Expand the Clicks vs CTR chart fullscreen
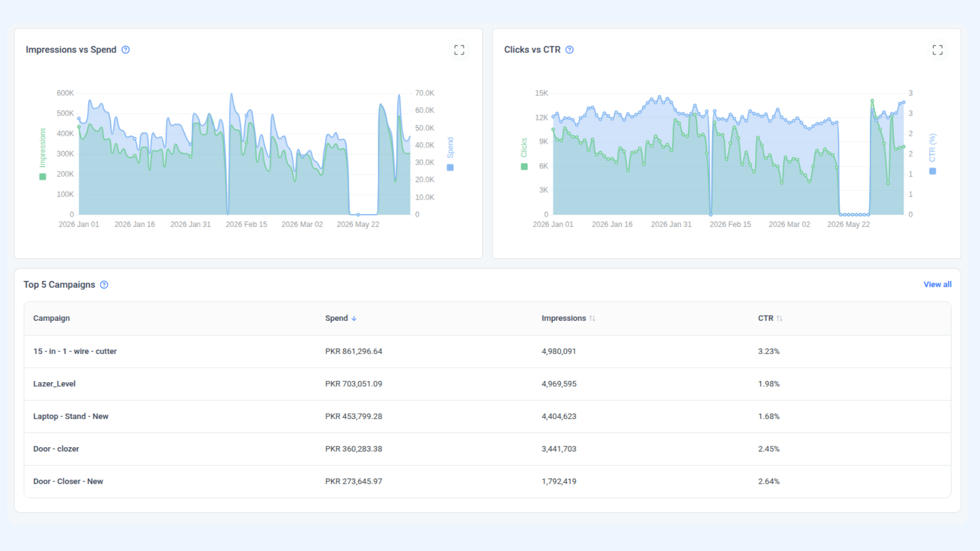The height and width of the screenshot is (551, 980). click(x=937, y=49)
